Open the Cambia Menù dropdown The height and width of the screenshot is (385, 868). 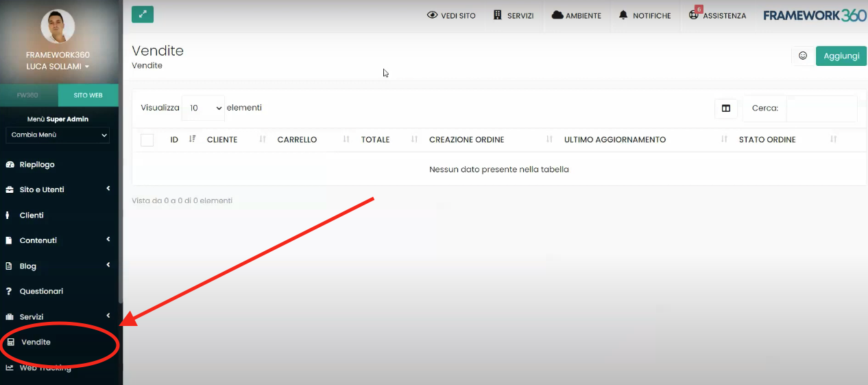point(58,135)
